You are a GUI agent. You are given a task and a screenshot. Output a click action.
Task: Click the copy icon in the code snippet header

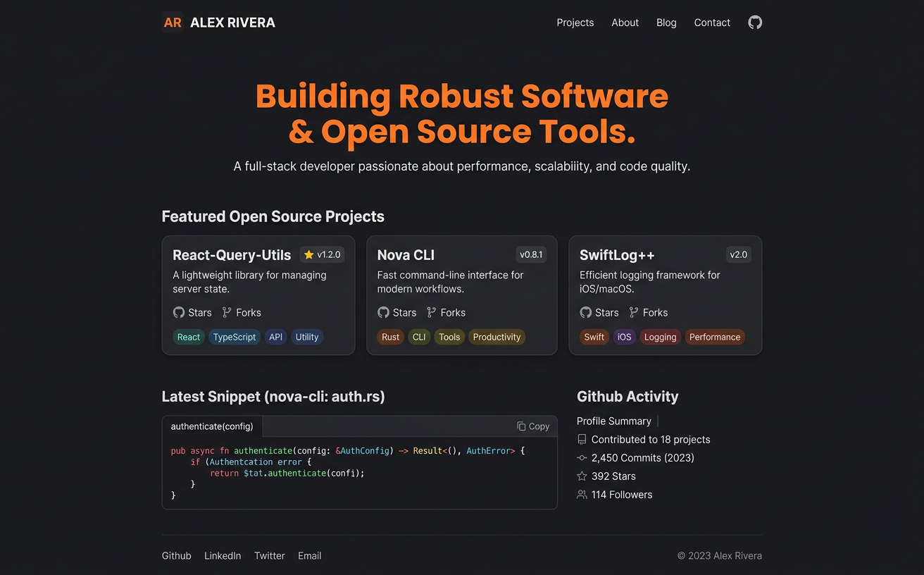pos(521,426)
